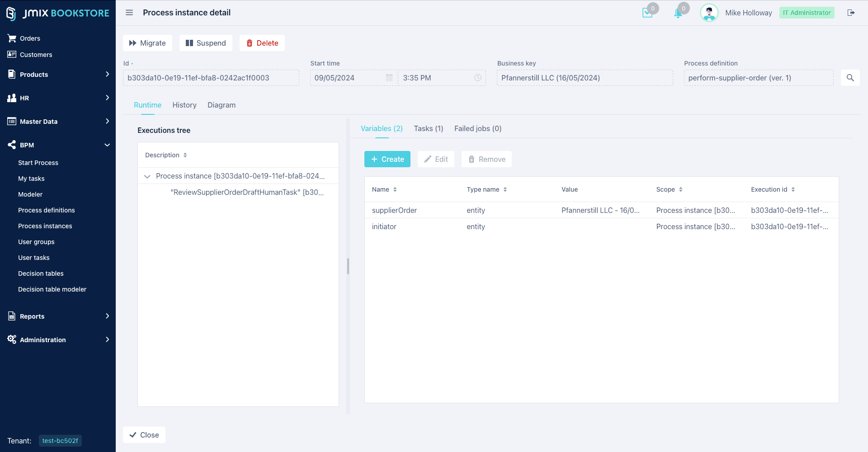Sort variables by Name column
The height and width of the screenshot is (452, 868).
click(x=395, y=189)
